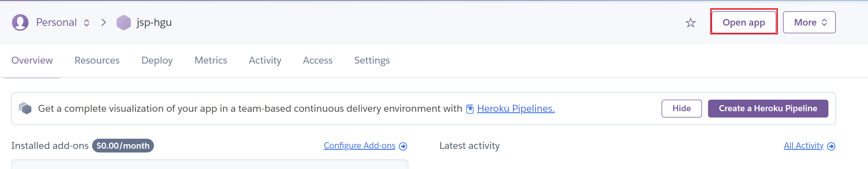This screenshot has width=868, height=169.
Task: Hide the Heroku Pipelines banner
Action: coord(681,109)
